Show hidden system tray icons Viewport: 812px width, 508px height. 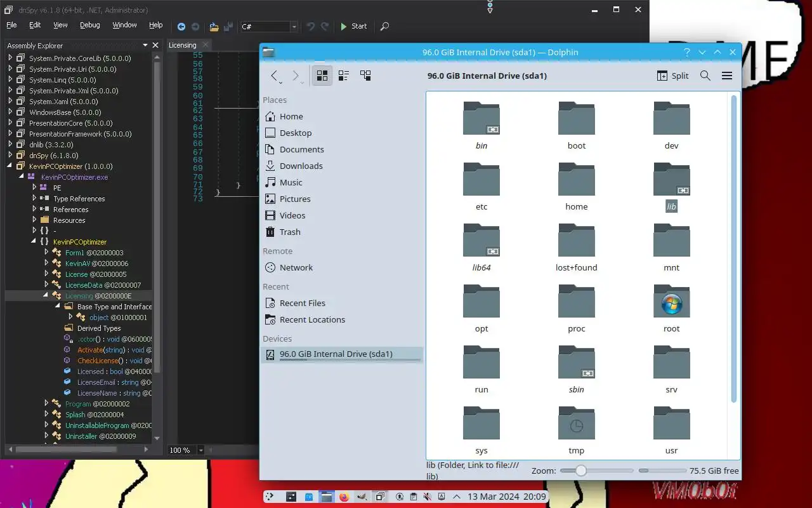pos(456,497)
